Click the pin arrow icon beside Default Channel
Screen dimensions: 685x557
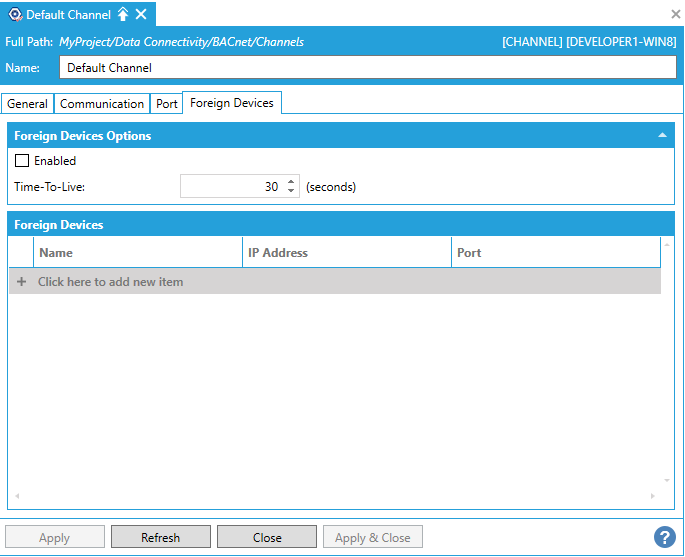click(123, 14)
